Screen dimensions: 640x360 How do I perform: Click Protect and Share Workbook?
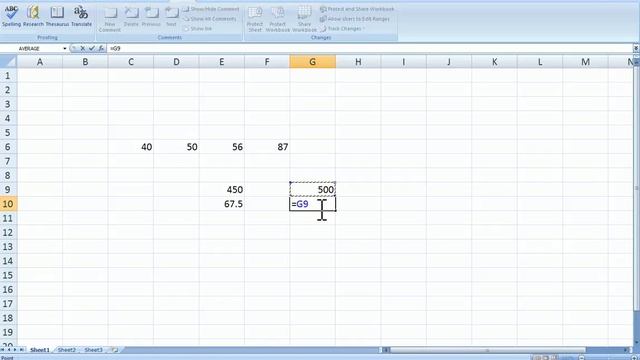[x=357, y=9]
